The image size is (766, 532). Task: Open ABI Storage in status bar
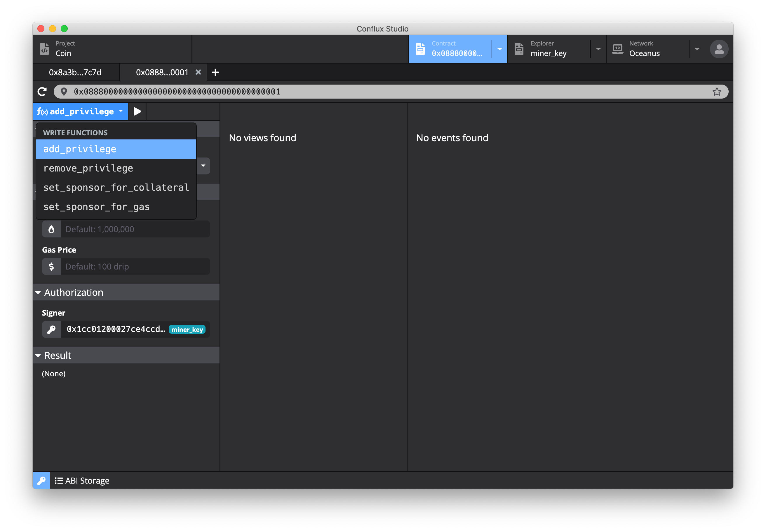pos(82,480)
